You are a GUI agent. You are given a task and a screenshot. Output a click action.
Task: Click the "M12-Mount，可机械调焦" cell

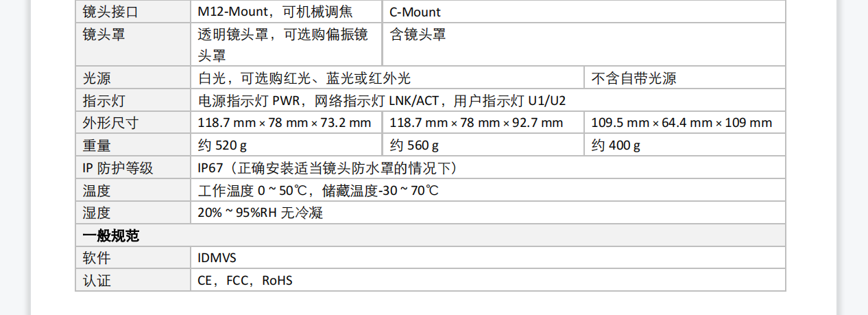pos(275,12)
